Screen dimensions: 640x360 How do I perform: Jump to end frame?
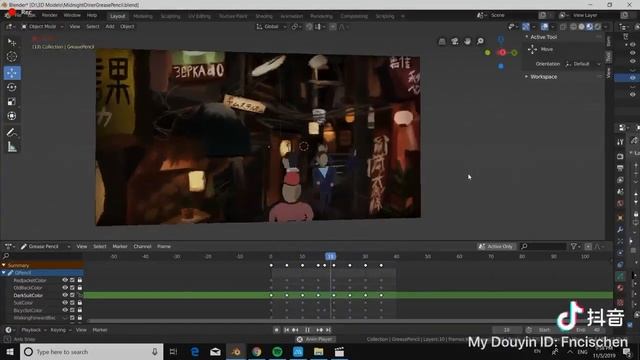[329, 330]
